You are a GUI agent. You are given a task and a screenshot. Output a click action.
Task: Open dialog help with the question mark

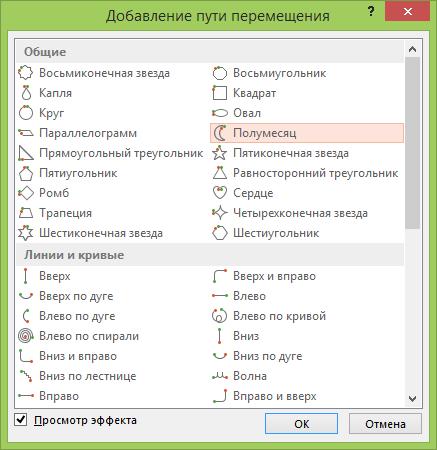pyautogui.click(x=371, y=12)
